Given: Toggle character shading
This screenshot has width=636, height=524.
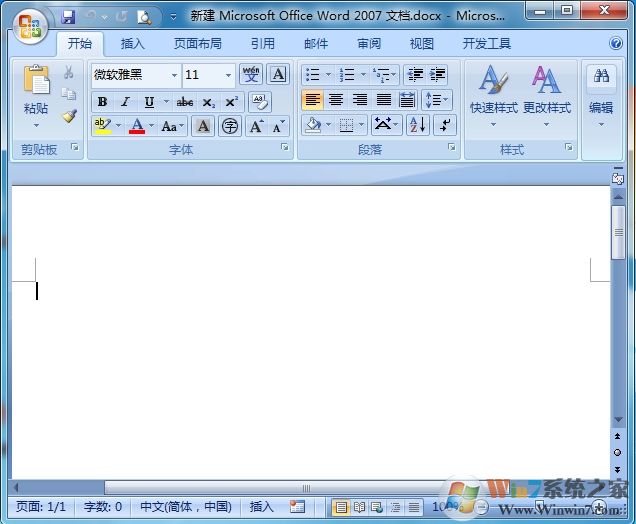Looking at the screenshot, I should (x=203, y=126).
